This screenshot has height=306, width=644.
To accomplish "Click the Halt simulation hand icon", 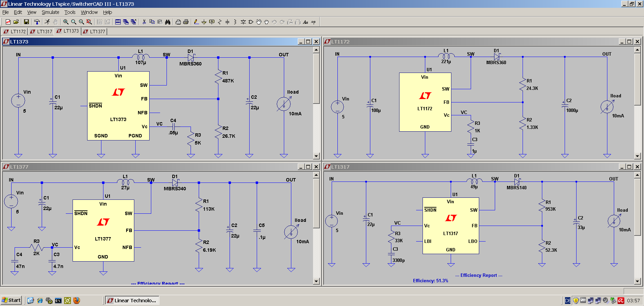I will [x=55, y=22].
